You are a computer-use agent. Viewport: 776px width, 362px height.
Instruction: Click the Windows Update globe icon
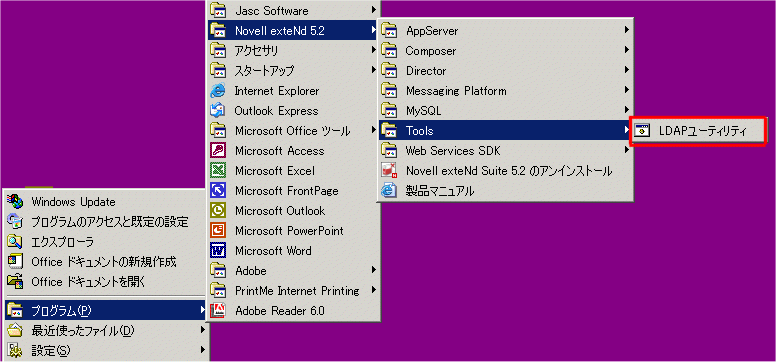tap(15, 201)
